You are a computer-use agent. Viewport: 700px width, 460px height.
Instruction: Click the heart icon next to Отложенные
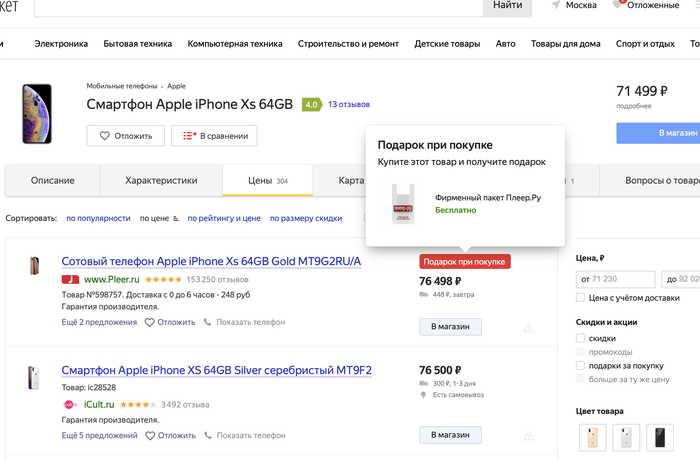619,5
